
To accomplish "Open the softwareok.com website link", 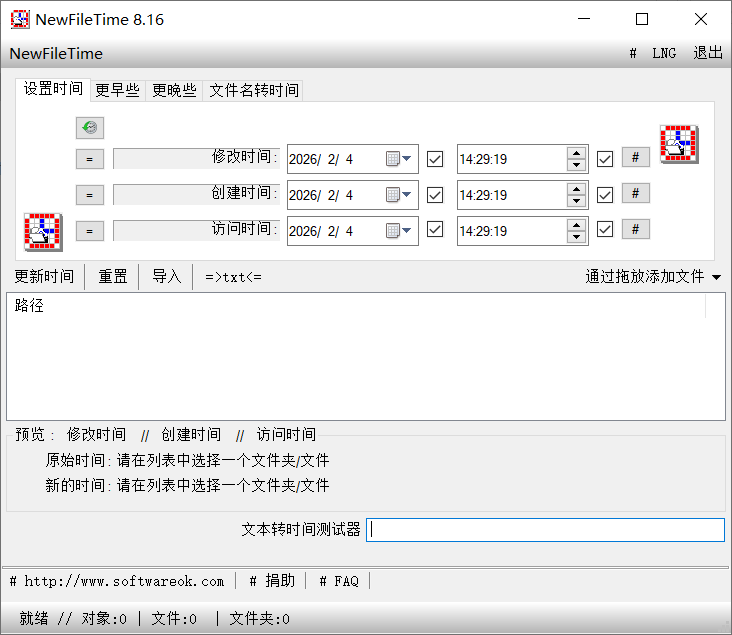I will (117, 581).
